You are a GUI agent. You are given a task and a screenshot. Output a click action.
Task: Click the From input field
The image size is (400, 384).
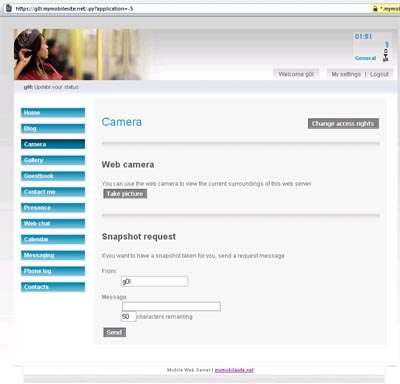pos(155,281)
